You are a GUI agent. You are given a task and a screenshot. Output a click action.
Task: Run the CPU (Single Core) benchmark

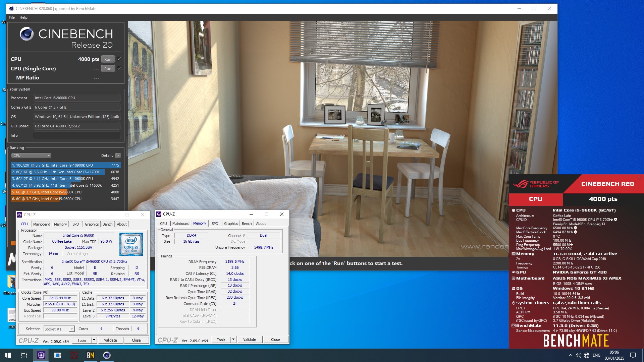coord(108,69)
